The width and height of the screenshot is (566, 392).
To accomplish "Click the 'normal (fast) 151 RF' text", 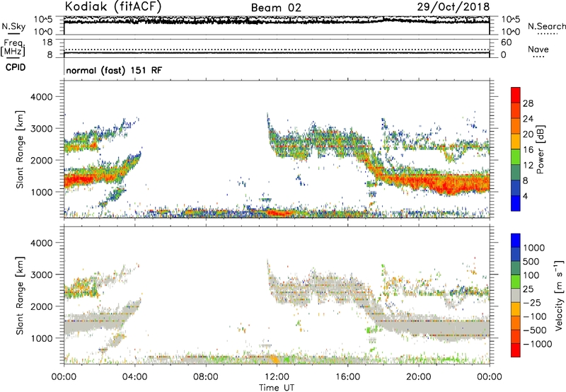I will click(114, 70).
